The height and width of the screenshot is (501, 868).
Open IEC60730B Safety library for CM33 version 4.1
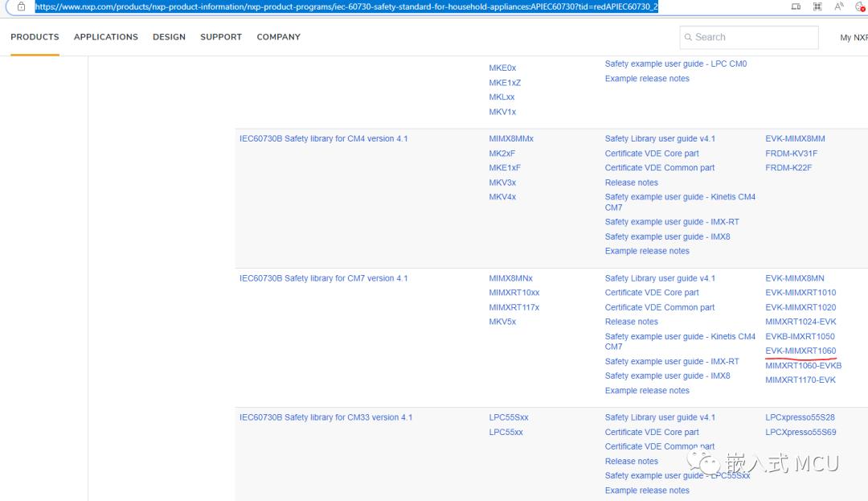tap(325, 417)
